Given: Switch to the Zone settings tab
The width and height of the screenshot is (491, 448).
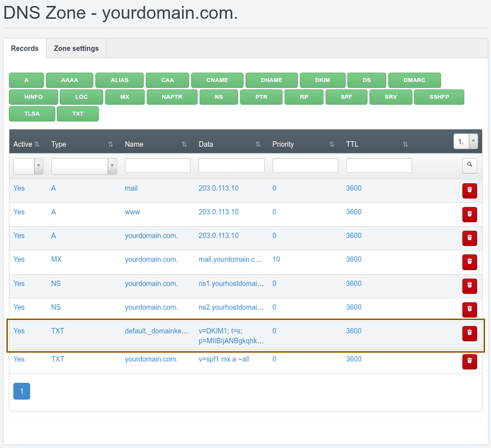Looking at the screenshot, I should (x=76, y=48).
